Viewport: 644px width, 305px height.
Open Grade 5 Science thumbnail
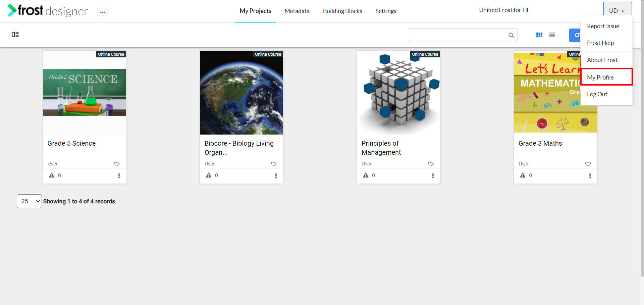pos(85,92)
